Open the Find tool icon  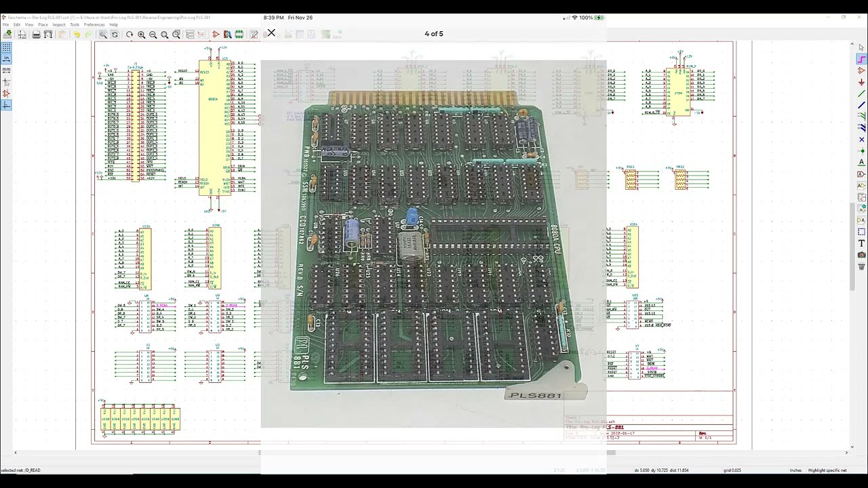click(x=103, y=34)
